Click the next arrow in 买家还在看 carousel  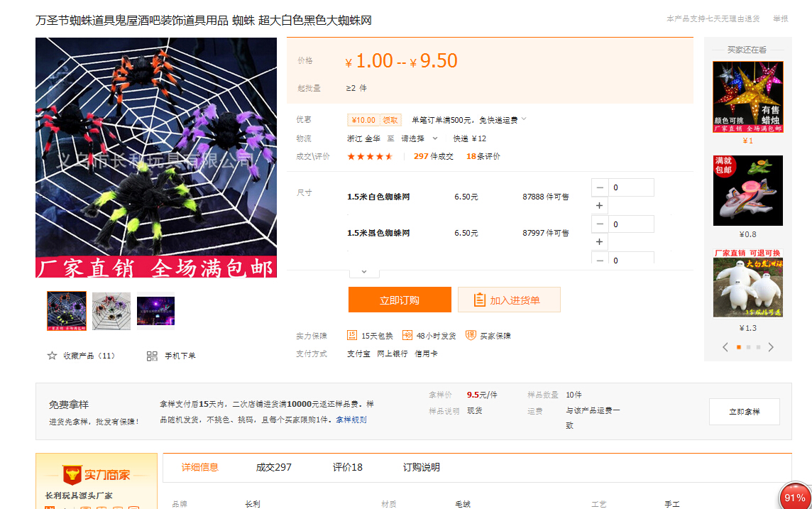click(x=771, y=347)
